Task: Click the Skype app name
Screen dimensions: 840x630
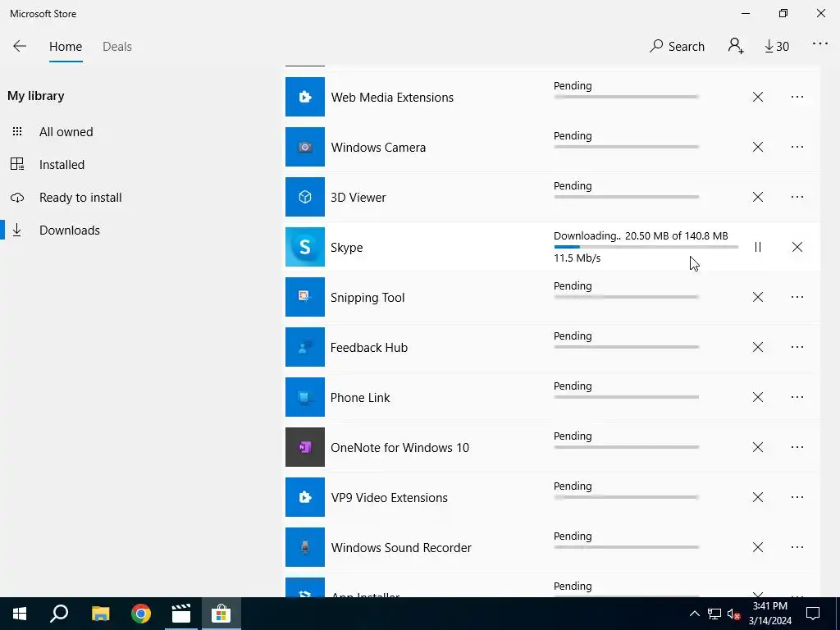Action: 347,248
